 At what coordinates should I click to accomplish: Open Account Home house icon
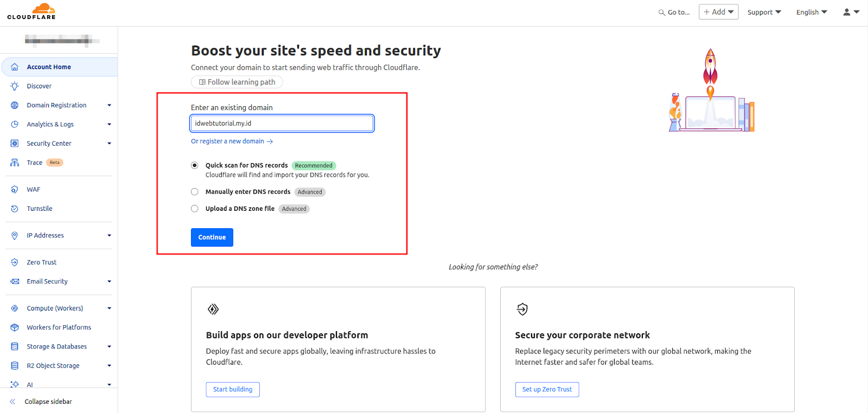15,67
